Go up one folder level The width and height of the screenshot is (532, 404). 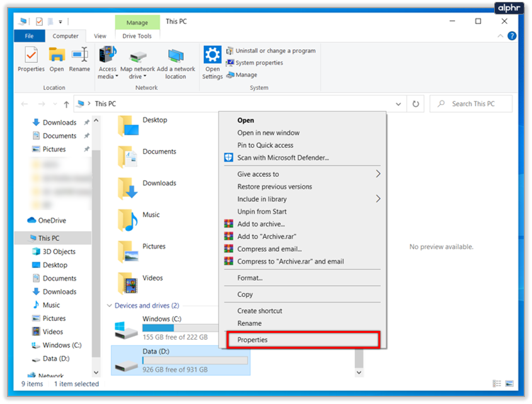coord(67,104)
